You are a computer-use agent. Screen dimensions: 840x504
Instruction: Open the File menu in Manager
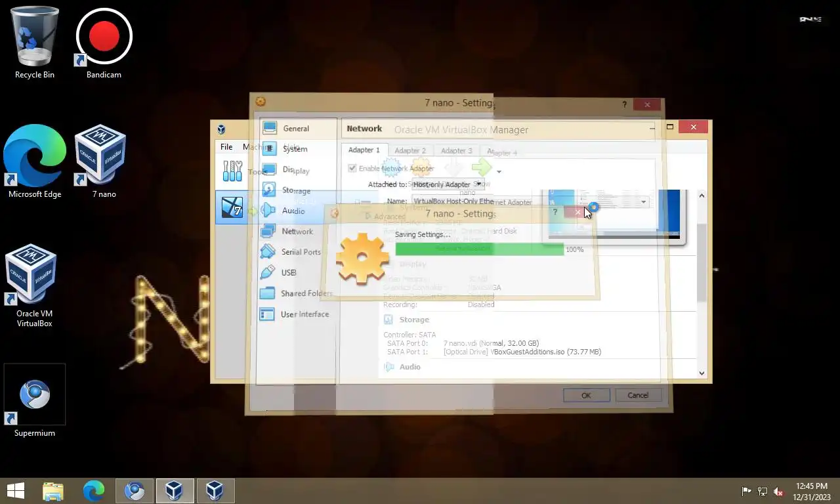226,147
